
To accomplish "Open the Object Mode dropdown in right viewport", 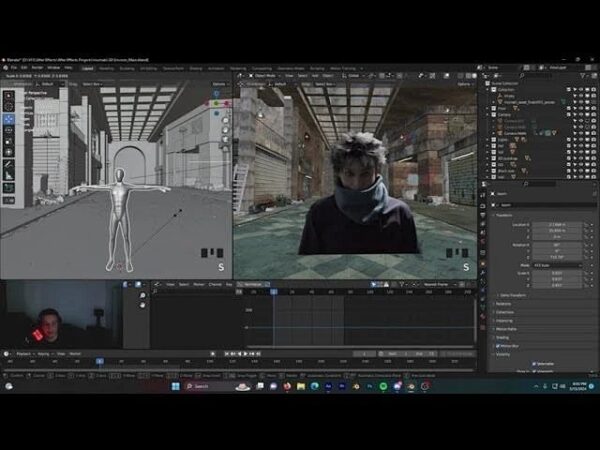I will (x=264, y=75).
